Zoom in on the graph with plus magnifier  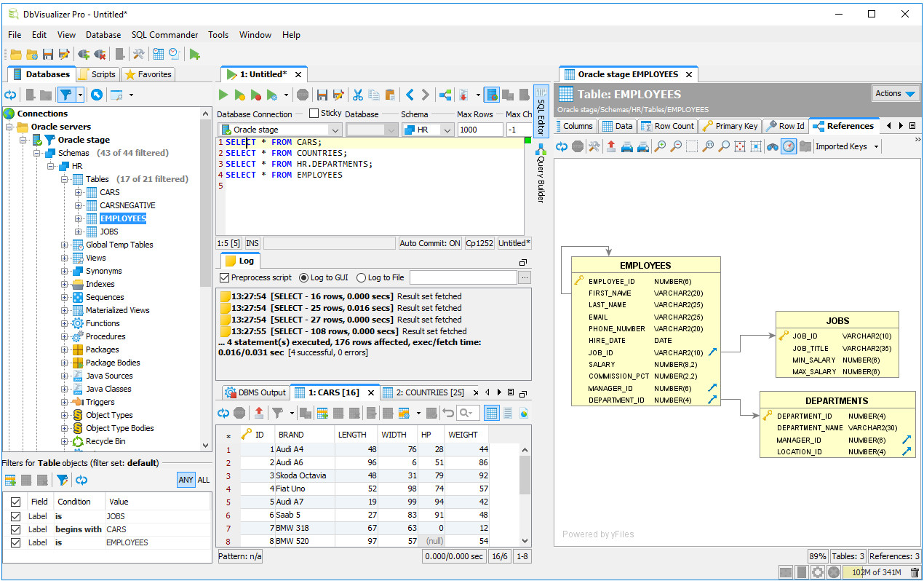coord(660,146)
